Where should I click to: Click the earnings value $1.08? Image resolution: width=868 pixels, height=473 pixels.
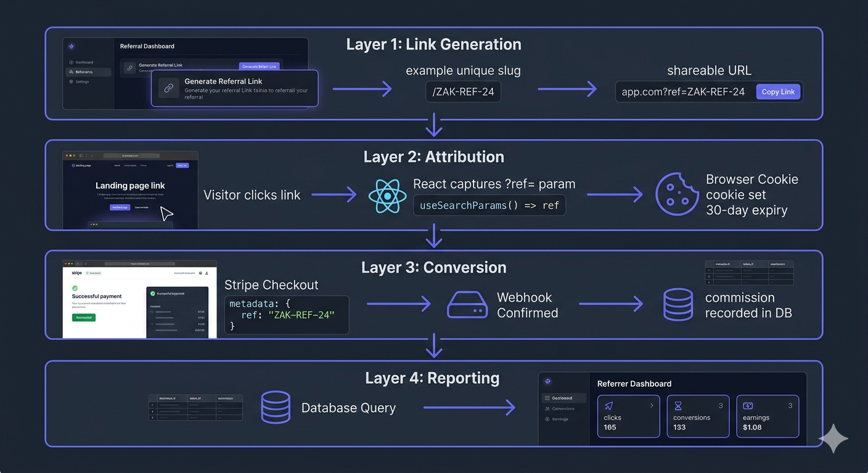pos(752,427)
